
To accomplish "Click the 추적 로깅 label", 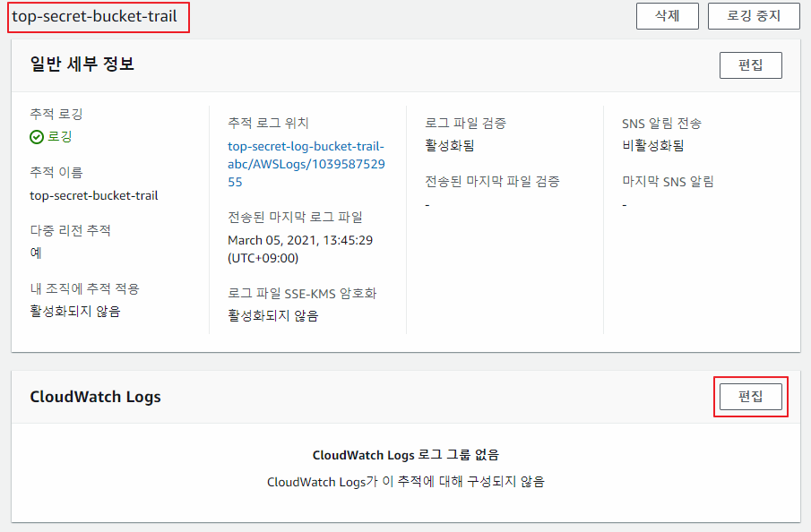I will [x=56, y=115].
